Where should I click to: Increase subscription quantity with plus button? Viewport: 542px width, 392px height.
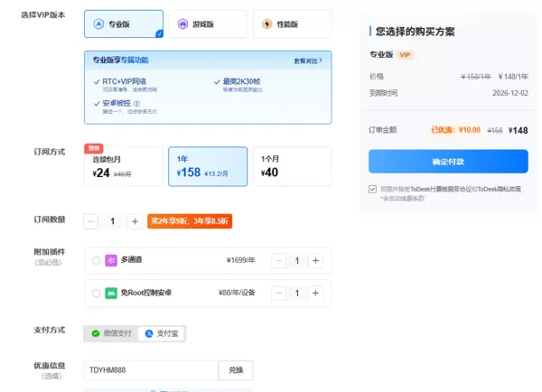click(135, 221)
